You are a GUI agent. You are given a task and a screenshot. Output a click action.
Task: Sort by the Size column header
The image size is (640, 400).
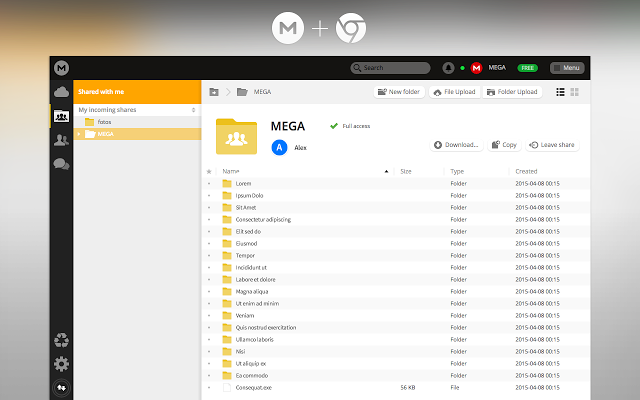pyautogui.click(x=406, y=171)
